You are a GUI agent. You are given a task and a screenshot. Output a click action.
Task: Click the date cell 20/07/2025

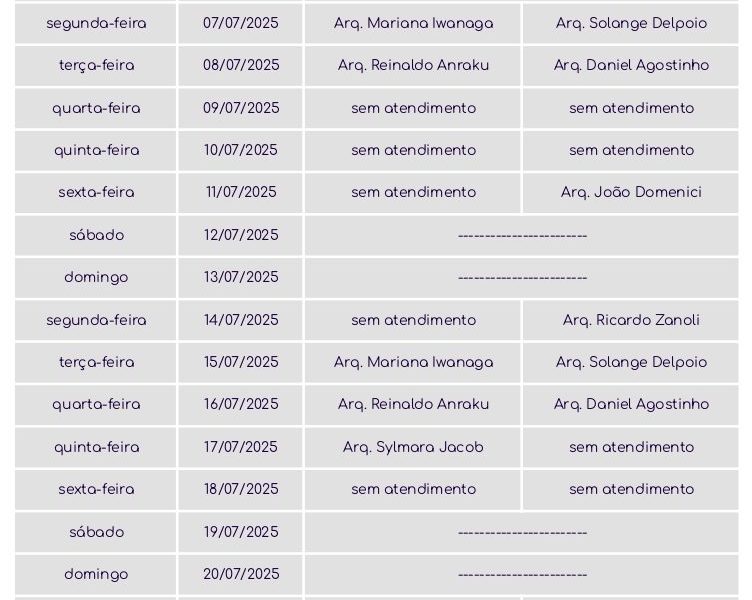point(240,574)
